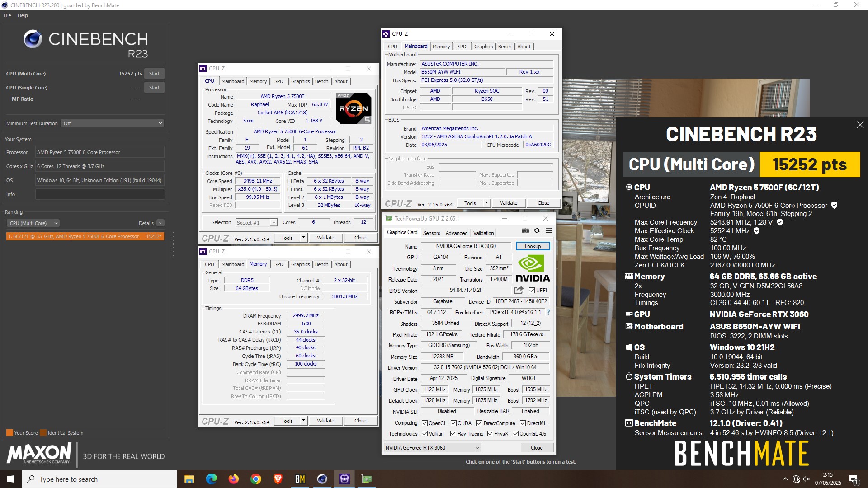Viewport: 868px width, 488px height.
Task: Close the BenchMate result overlay
Action: point(860,125)
